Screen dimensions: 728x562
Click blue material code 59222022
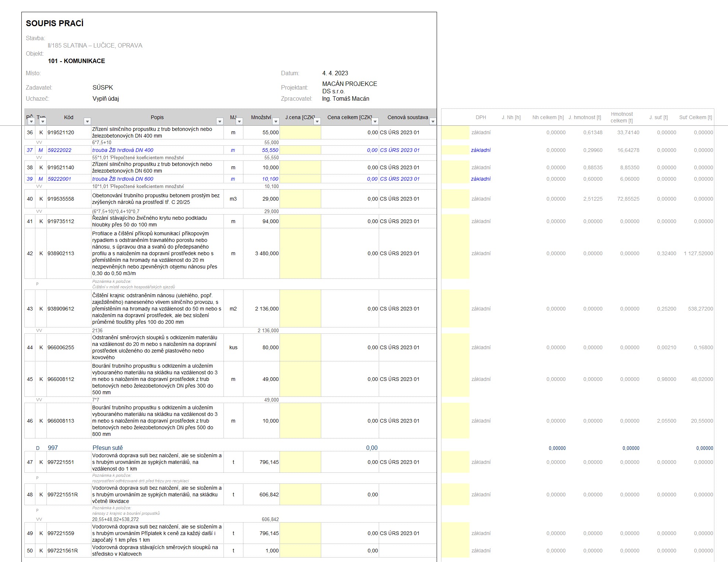pos(59,150)
